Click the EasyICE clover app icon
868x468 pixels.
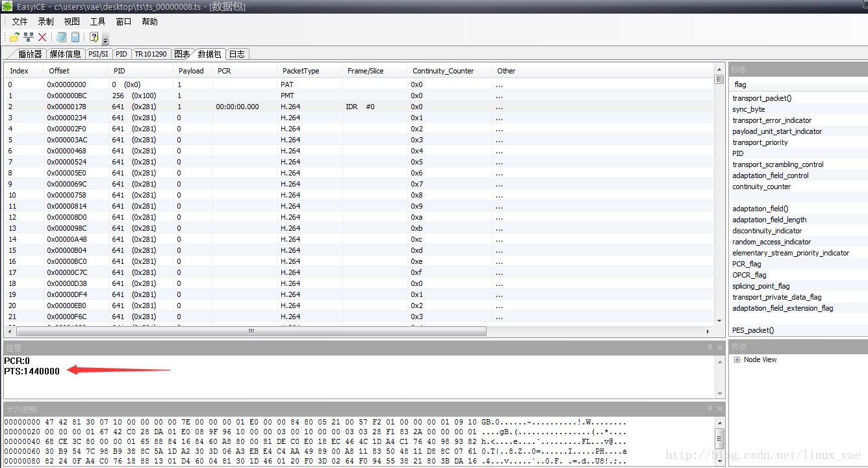[6, 6]
